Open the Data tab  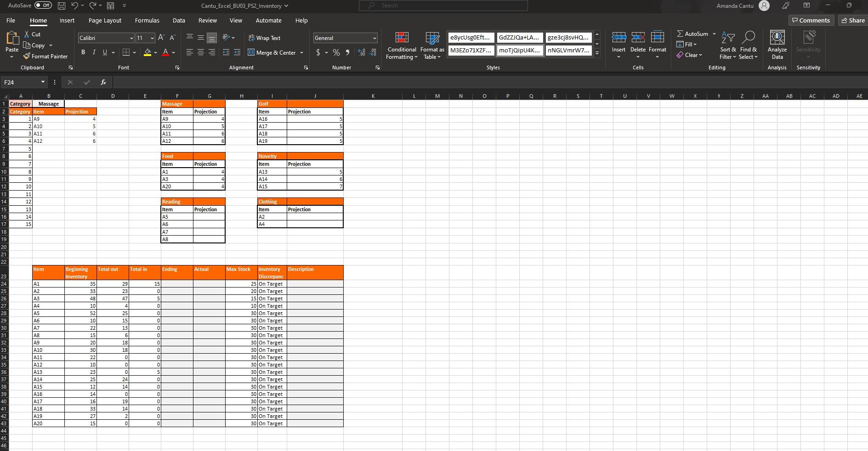pyautogui.click(x=179, y=20)
